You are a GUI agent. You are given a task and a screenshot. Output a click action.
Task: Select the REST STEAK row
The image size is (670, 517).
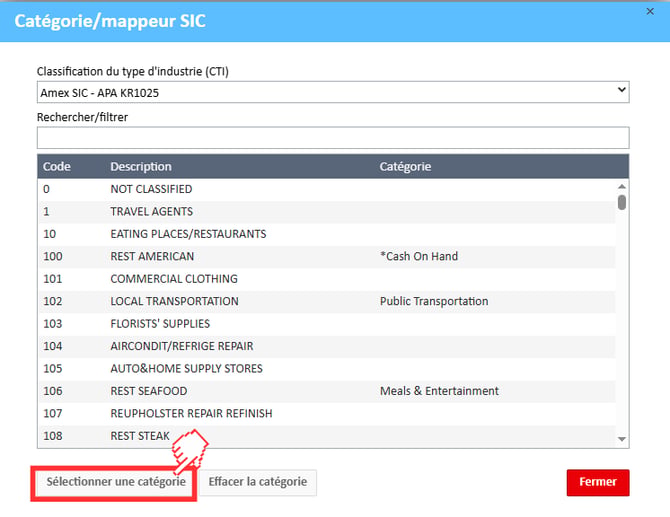coord(327,436)
